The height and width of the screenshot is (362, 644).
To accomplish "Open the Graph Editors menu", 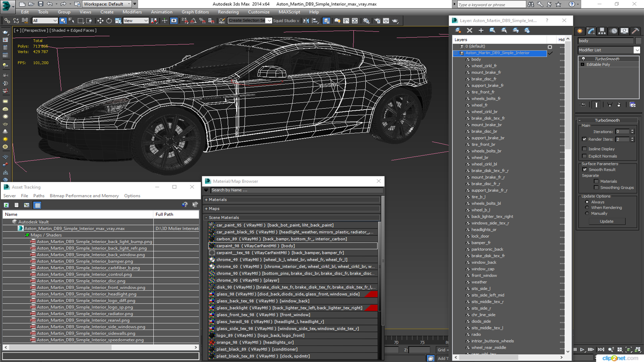I will 195,12.
